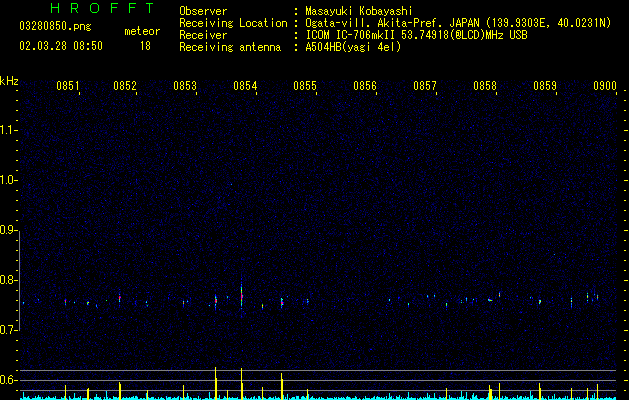This screenshot has height=400, width=629.
Task: Click the ICOM IC-706mkII receiver text
Action: [x=416, y=35]
